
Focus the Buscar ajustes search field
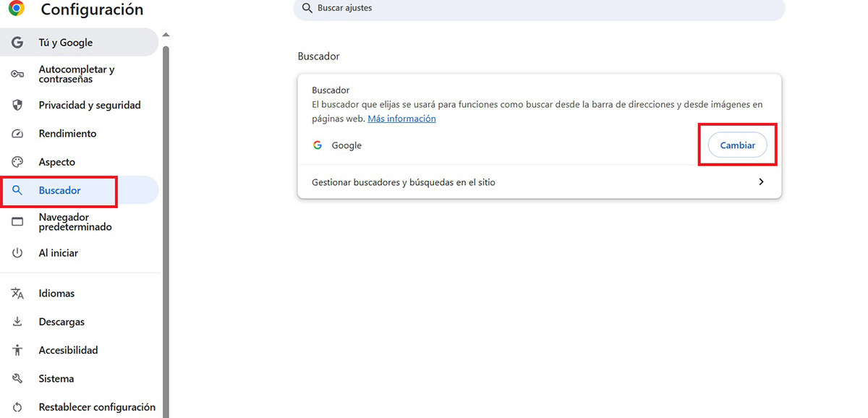click(539, 9)
